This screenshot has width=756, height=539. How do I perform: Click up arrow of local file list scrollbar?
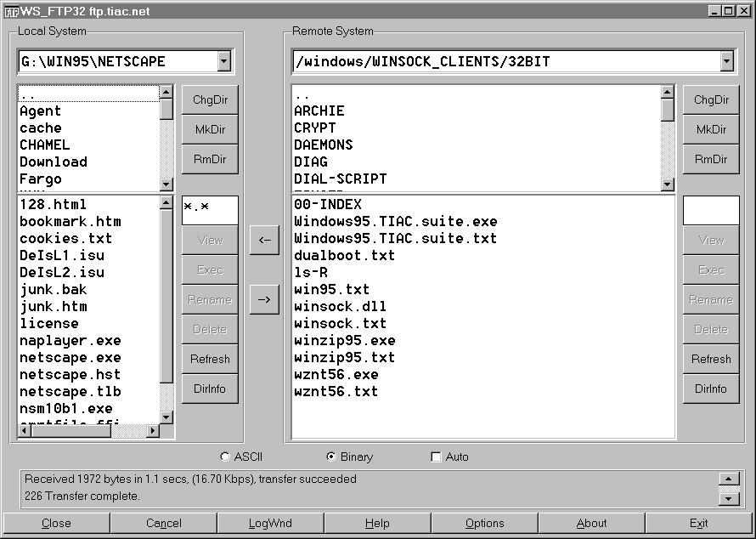(x=166, y=202)
